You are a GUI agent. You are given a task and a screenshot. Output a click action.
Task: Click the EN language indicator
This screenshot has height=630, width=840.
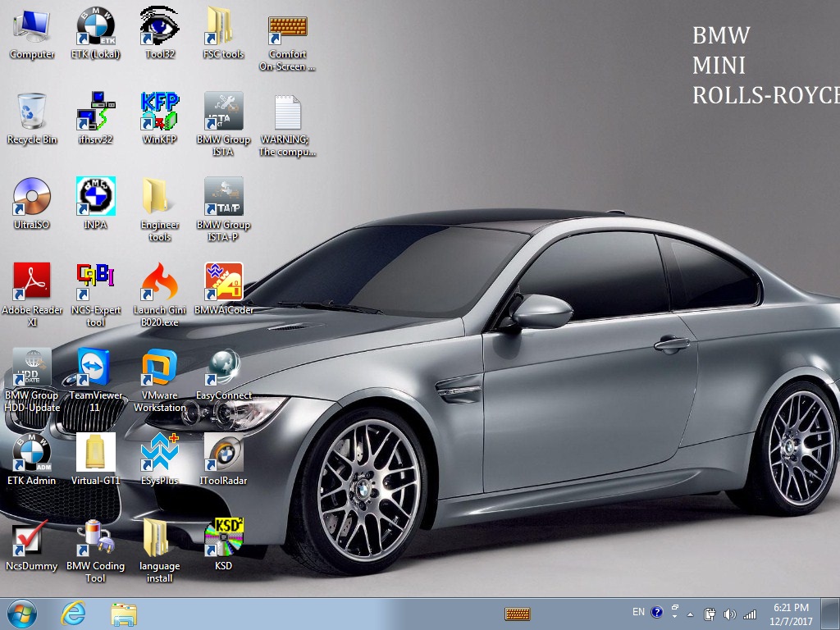click(638, 612)
